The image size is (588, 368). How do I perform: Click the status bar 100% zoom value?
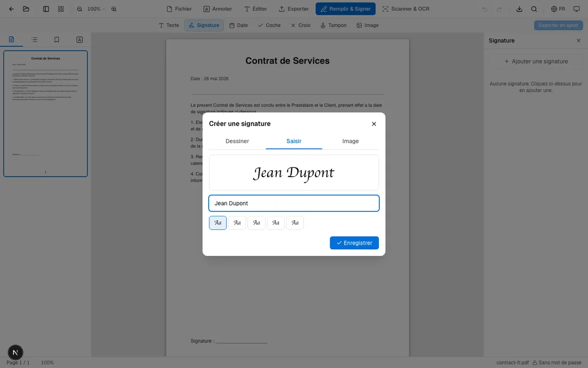(x=47, y=363)
